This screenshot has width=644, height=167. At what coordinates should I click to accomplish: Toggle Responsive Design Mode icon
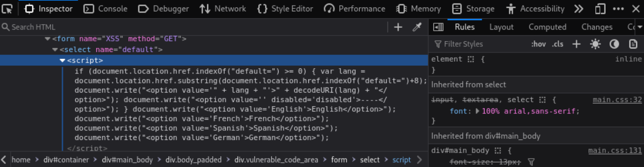(x=600, y=9)
